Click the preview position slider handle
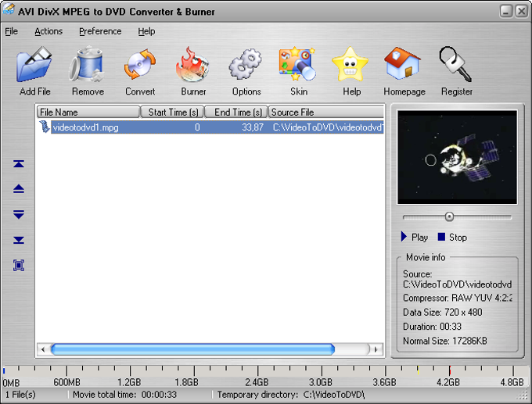The width and height of the screenshot is (532, 404). pos(449,216)
